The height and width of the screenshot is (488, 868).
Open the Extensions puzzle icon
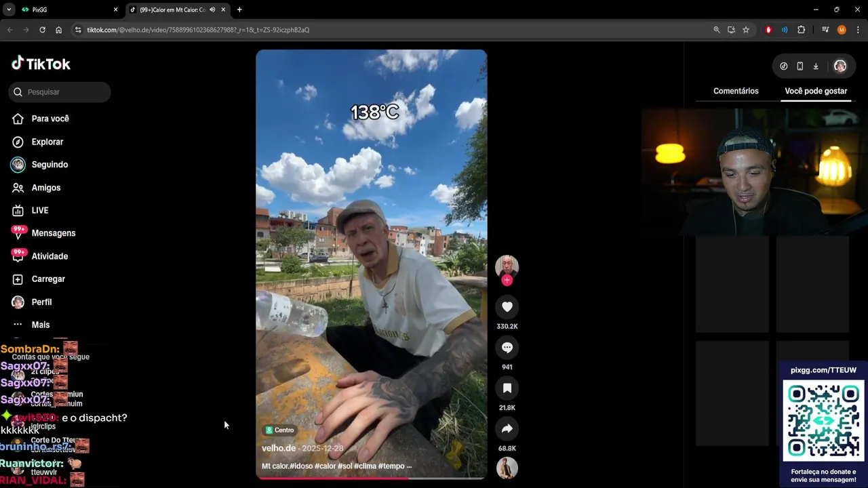(801, 30)
